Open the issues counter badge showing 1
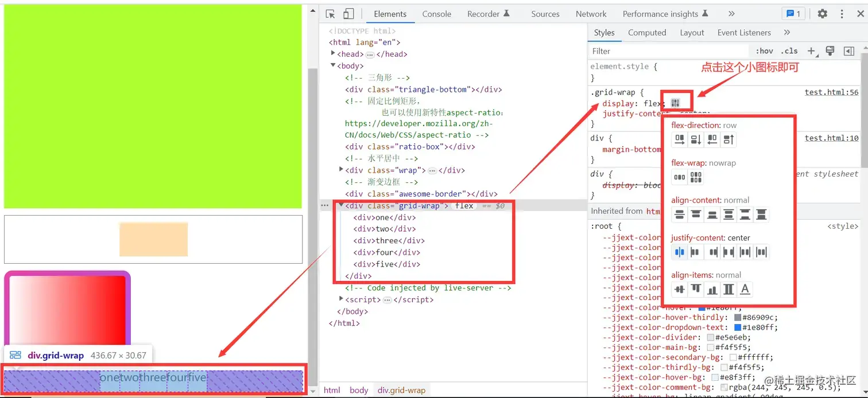 click(794, 14)
